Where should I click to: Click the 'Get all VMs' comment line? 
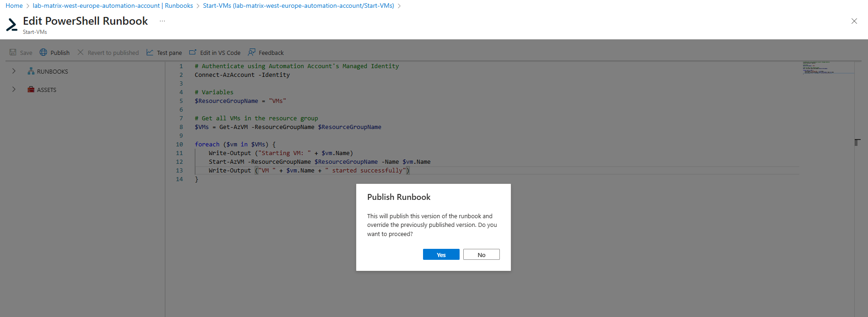tap(257, 118)
